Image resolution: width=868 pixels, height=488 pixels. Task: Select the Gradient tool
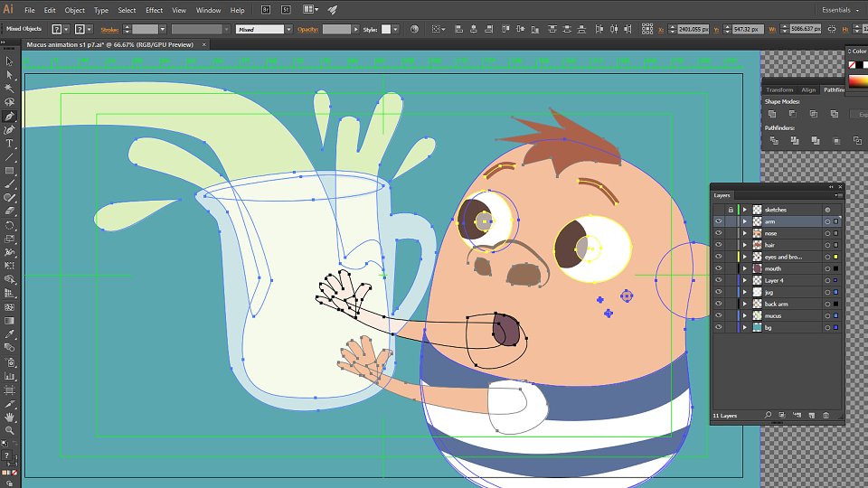point(9,321)
